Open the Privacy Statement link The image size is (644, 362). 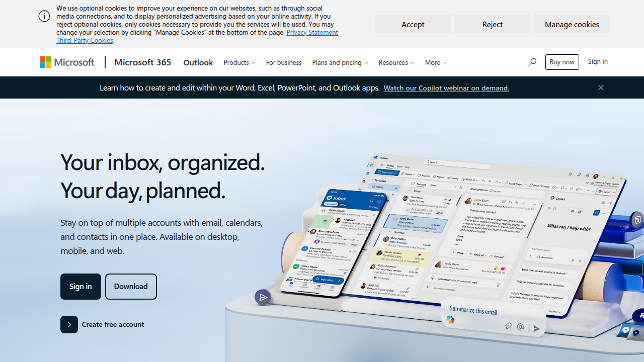click(312, 32)
